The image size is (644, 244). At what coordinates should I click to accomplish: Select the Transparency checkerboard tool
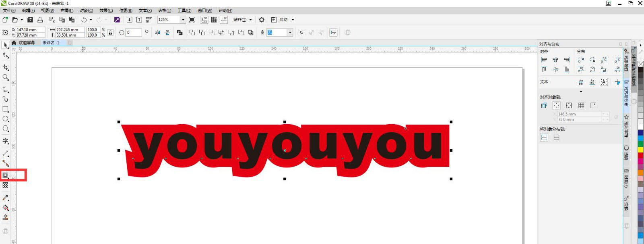point(6,185)
